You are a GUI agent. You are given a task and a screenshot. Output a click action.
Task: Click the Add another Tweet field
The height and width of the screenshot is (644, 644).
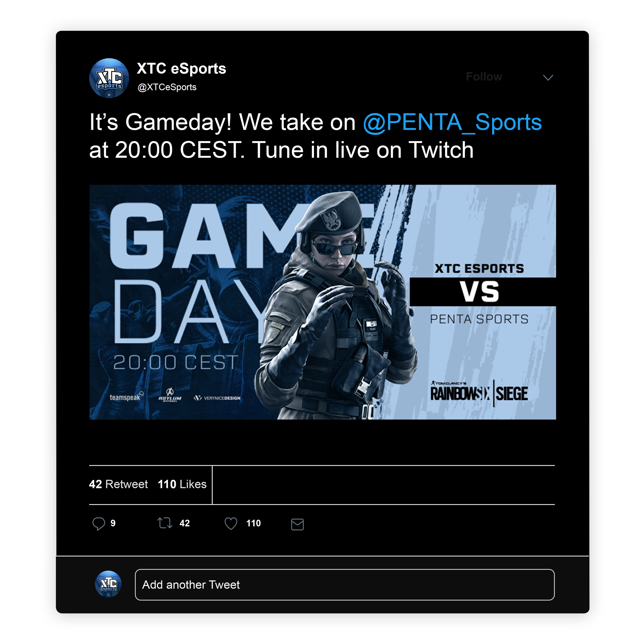pyautogui.click(x=344, y=584)
